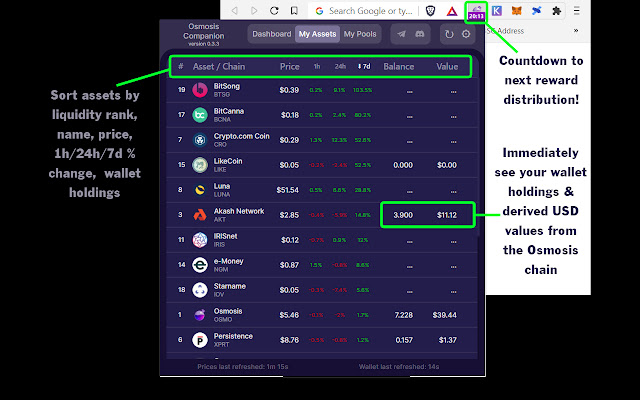Select the Akash Network name
Screen dimensions: 640x400
pyautogui.click(x=239, y=211)
